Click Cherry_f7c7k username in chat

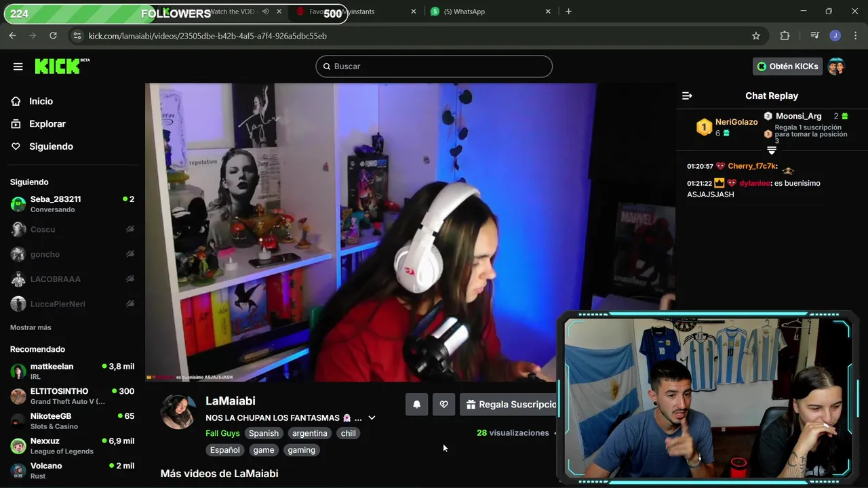tap(751, 166)
